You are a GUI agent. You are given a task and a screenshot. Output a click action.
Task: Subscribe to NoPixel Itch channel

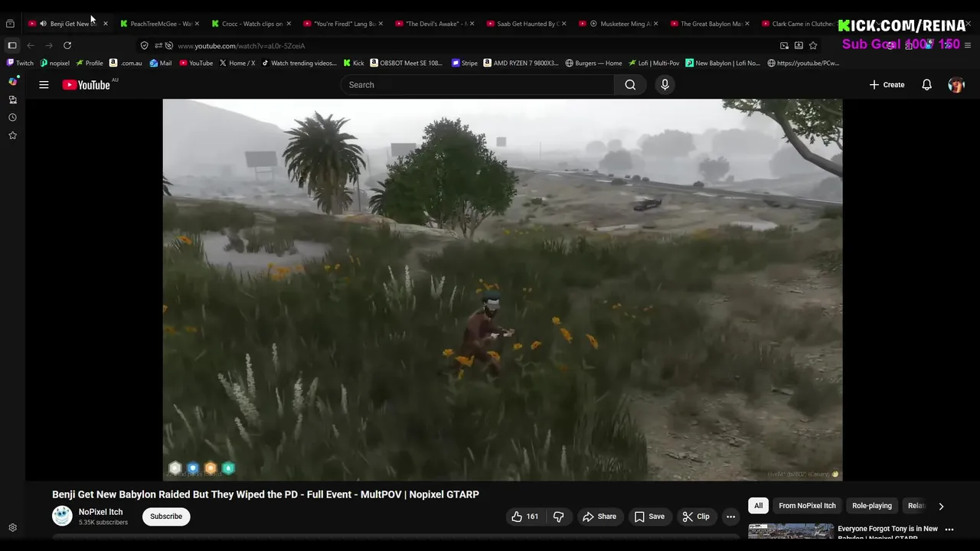(x=166, y=517)
